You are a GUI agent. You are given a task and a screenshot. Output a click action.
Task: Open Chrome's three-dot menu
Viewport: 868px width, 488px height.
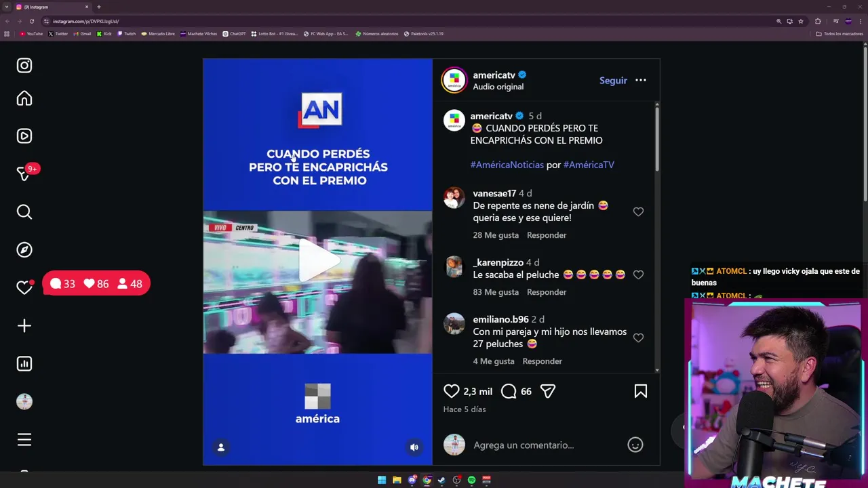point(860,21)
